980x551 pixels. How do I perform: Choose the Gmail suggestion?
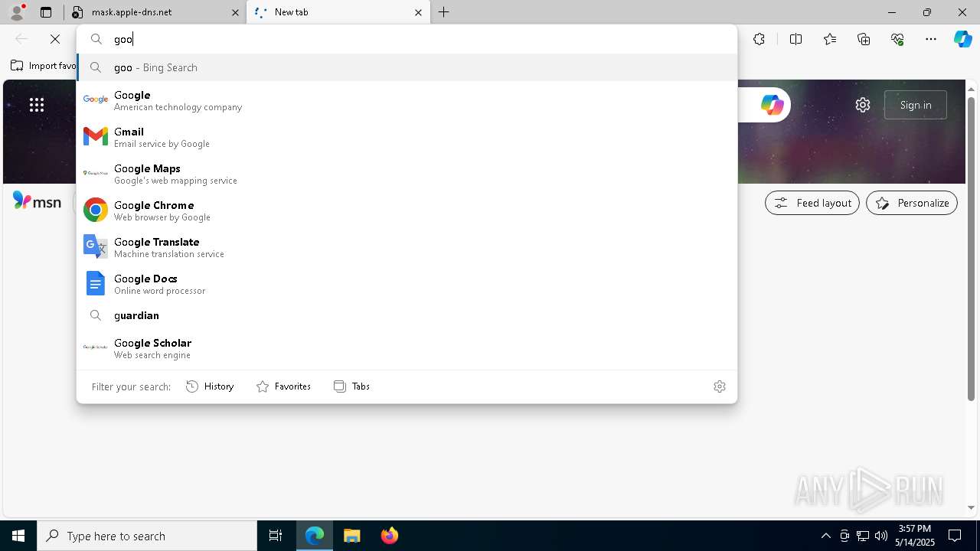point(407,137)
